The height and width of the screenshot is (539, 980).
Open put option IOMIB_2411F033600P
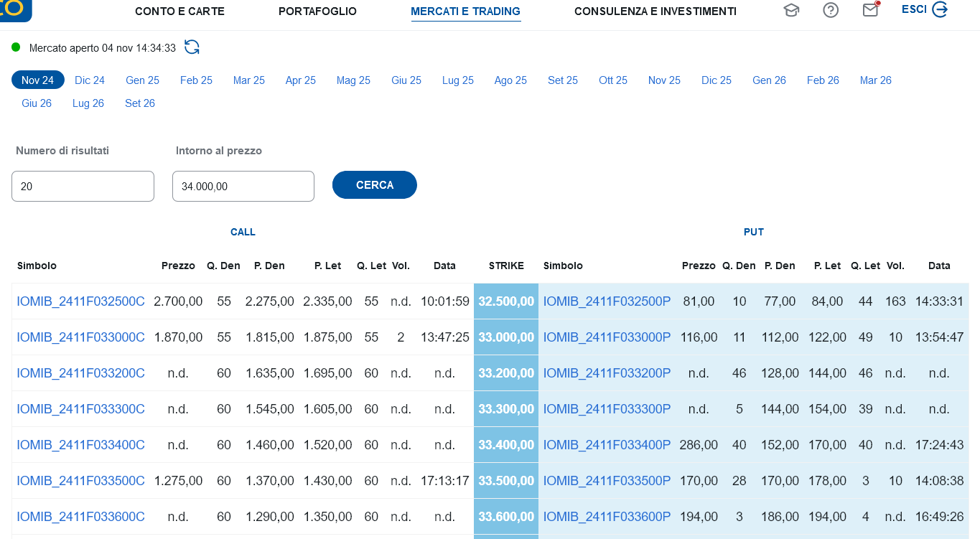tap(607, 517)
